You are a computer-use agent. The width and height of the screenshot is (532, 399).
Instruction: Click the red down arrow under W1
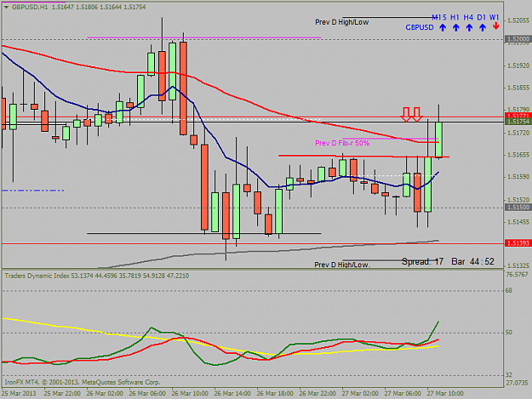click(496, 26)
